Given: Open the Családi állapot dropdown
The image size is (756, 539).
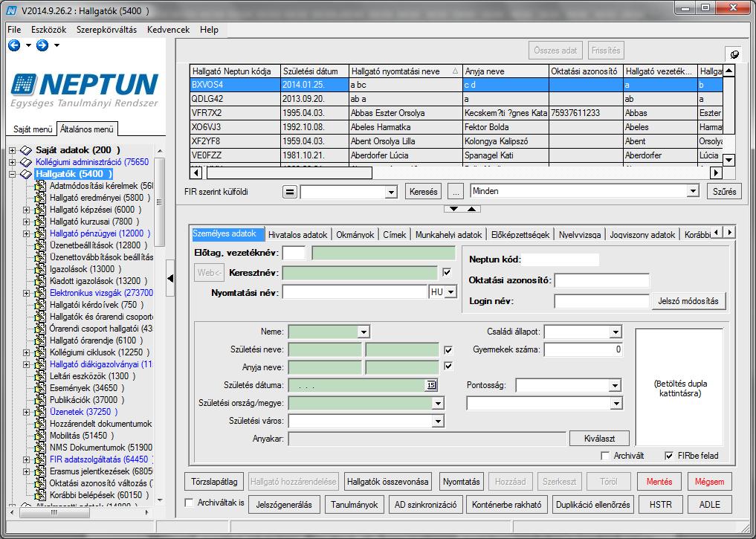Looking at the screenshot, I should (616, 332).
